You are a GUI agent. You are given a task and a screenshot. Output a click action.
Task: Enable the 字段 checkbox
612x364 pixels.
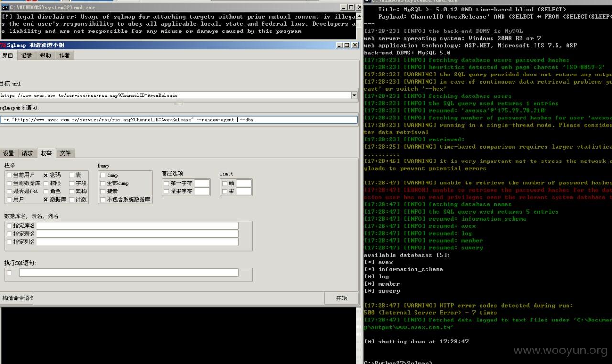[72, 183]
